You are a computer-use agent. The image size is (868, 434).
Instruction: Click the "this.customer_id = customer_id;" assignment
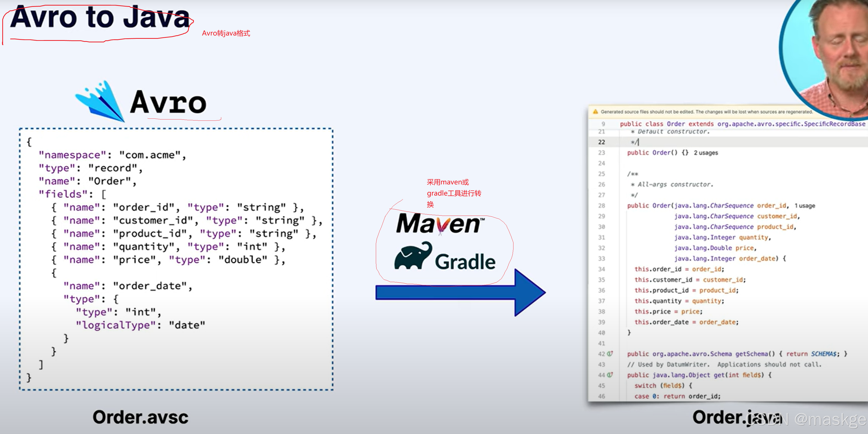pyautogui.click(x=690, y=280)
